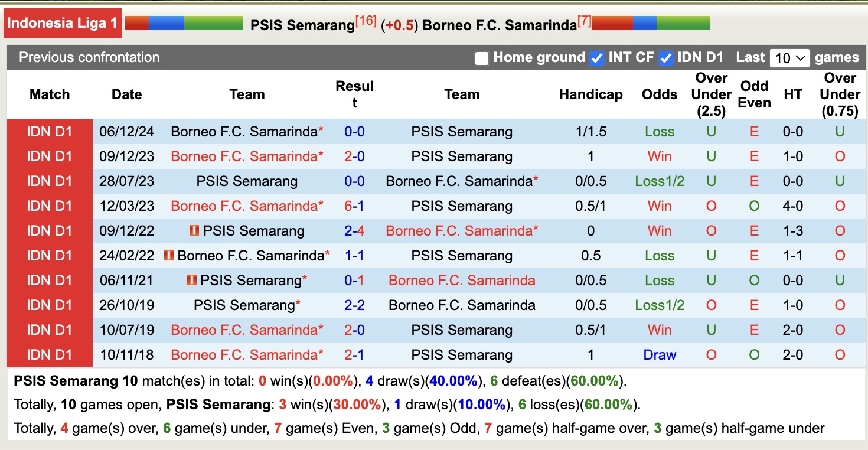Click the orange icon next to PSIS Semarang on 06/11/21
Screen dimensions: 868x450
tap(193, 280)
